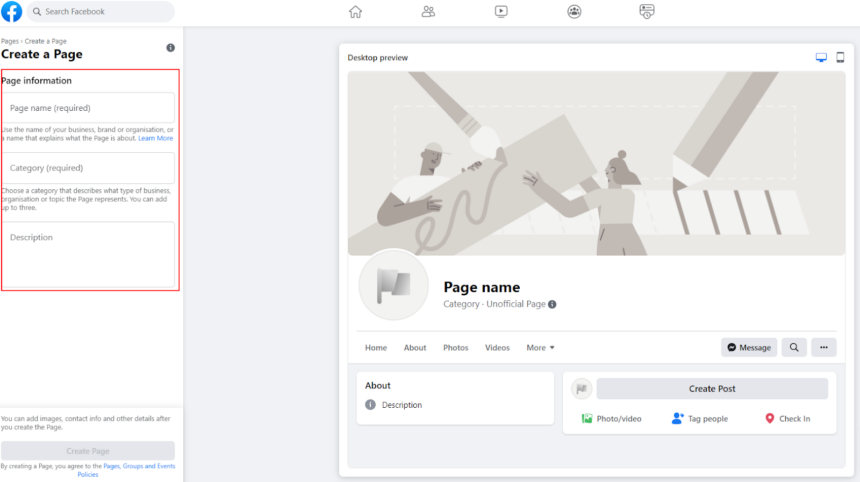The image size is (860, 482).
Task: Click the small flag avatar beside Create Post
Action: coord(581,389)
